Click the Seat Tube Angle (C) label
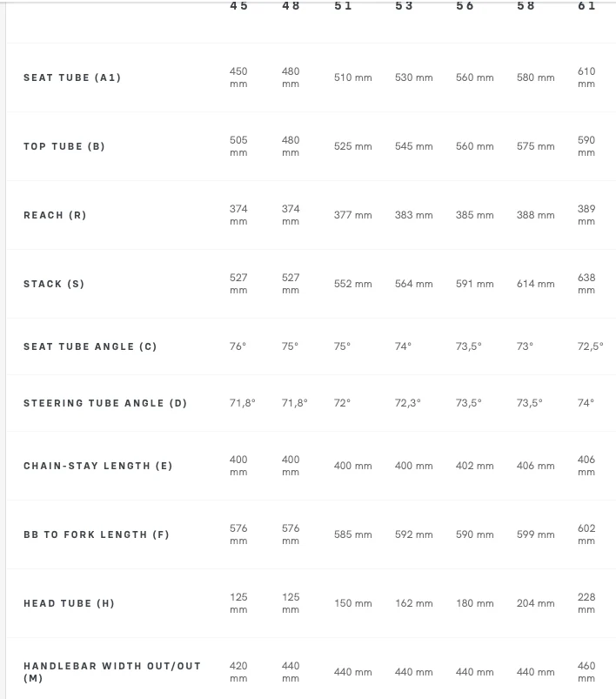This screenshot has width=616, height=699. [90, 346]
